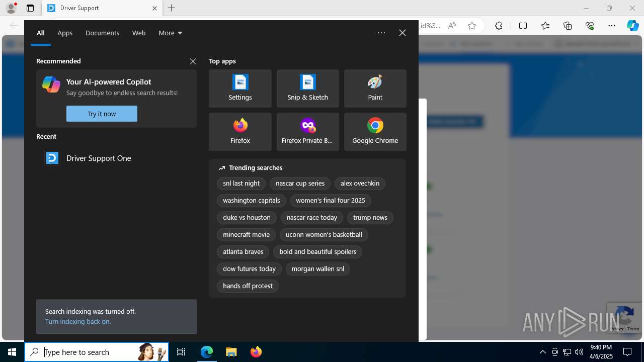Open volume control in tray
Image resolution: width=644 pixels, height=362 pixels.
pyautogui.click(x=579, y=352)
